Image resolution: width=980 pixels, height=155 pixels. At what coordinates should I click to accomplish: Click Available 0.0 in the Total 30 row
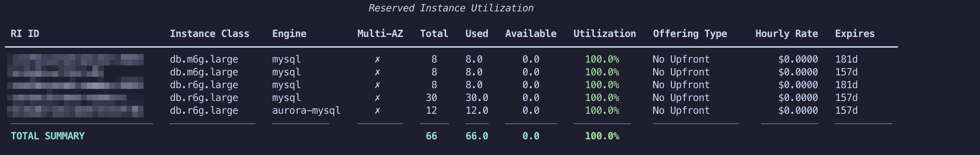coord(531,97)
